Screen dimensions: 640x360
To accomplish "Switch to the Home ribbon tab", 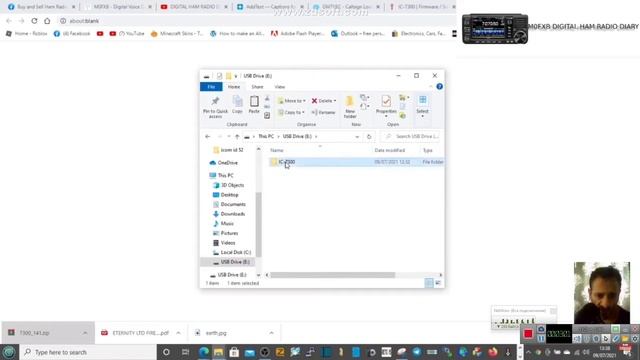I will (234, 87).
